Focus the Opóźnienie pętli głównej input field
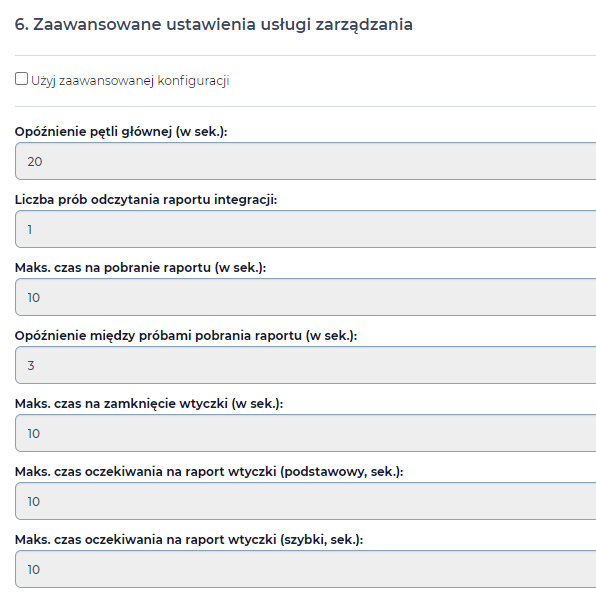The image size is (596, 609). click(x=306, y=161)
